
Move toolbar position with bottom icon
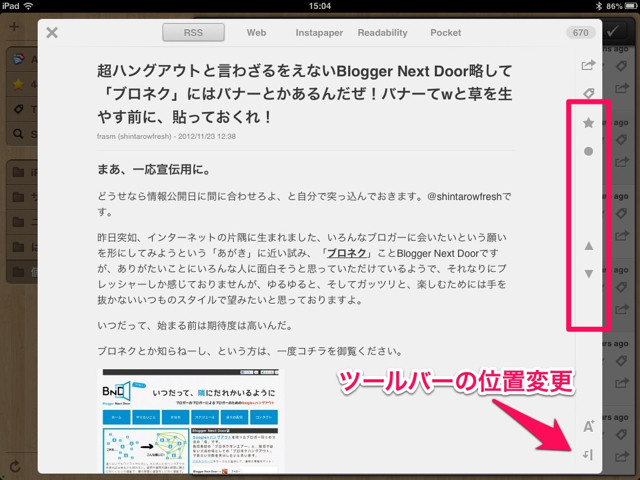tap(588, 454)
